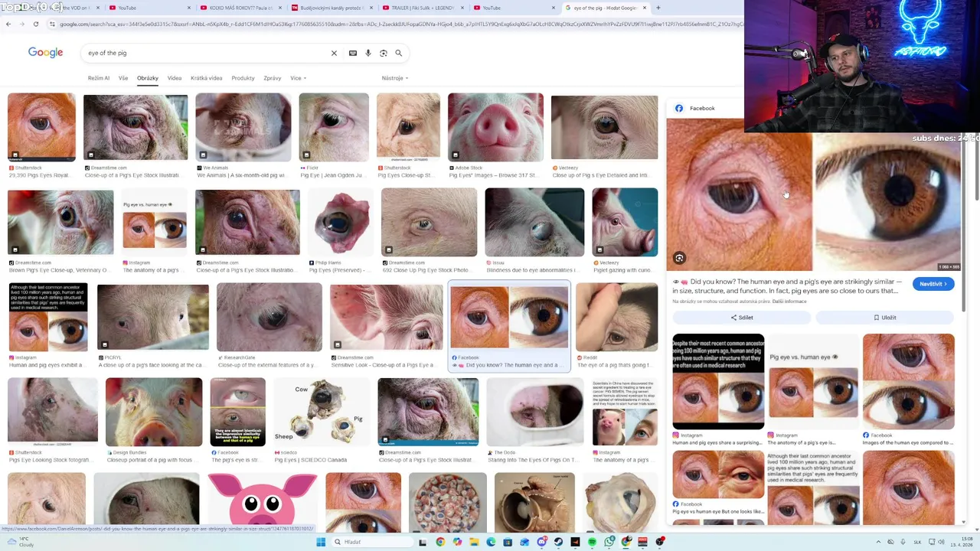Open the on-screen keyboard input tool

352,53
